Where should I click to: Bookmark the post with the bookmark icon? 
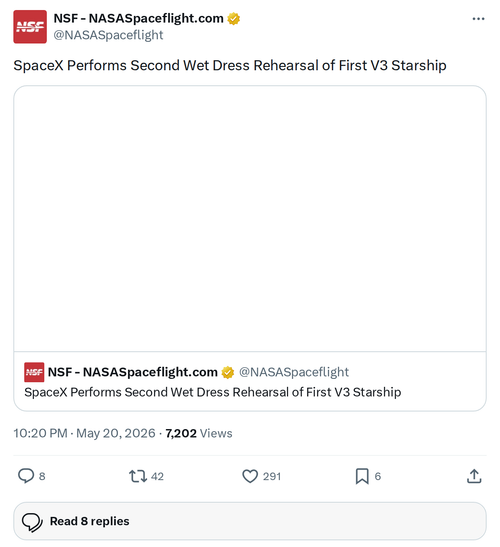coord(362,476)
